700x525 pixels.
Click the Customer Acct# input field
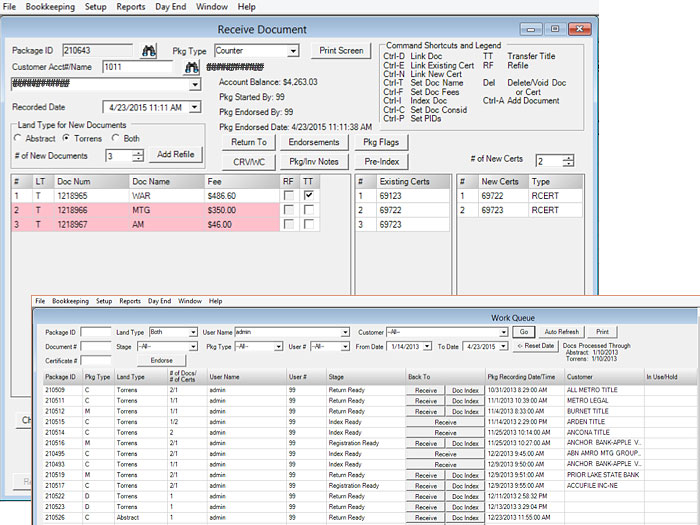tap(138, 67)
